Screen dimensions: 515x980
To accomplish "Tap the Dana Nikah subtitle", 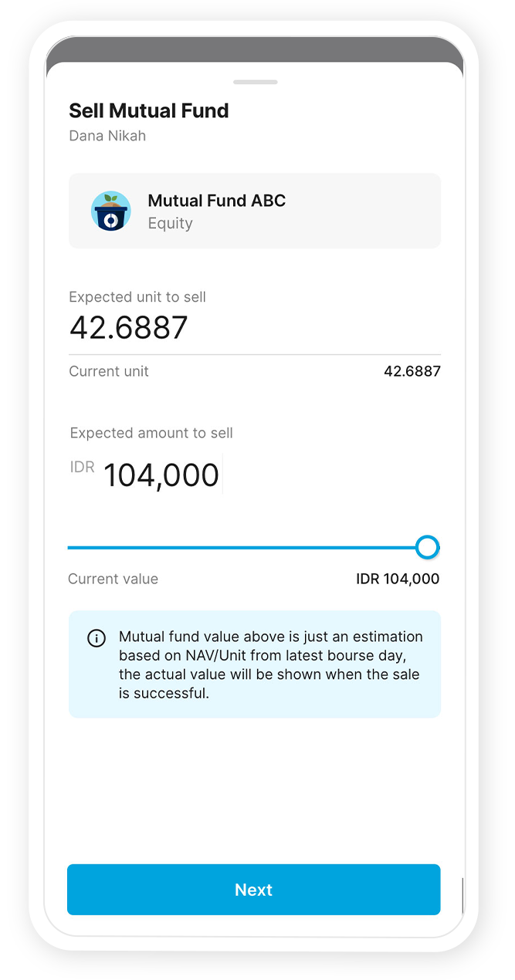I will tap(107, 136).
